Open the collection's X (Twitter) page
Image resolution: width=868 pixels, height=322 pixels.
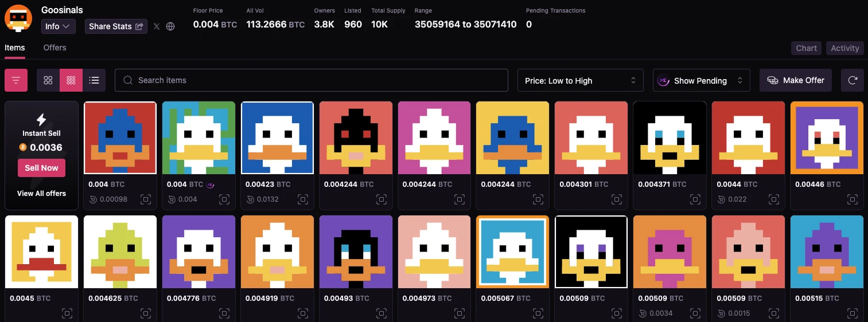[157, 26]
